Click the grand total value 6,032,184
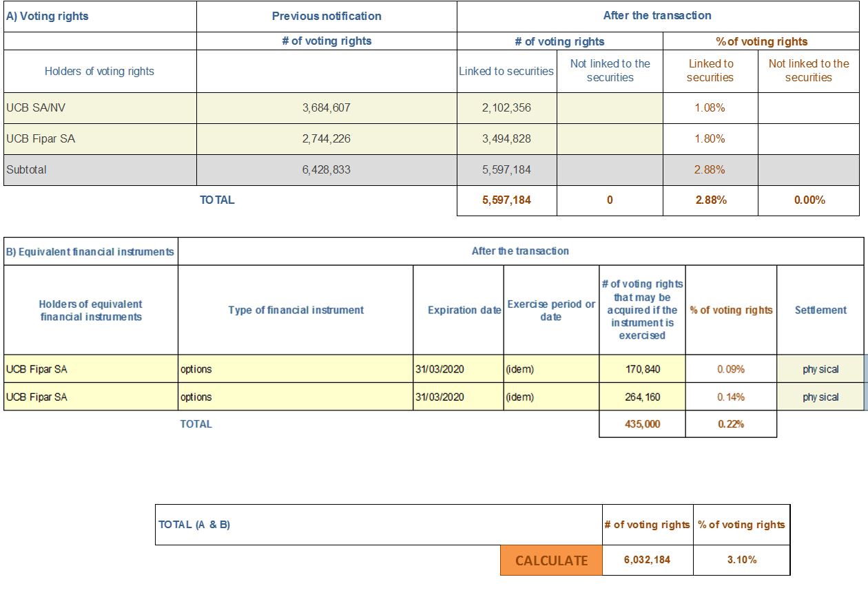This screenshot has width=868, height=597. click(648, 560)
